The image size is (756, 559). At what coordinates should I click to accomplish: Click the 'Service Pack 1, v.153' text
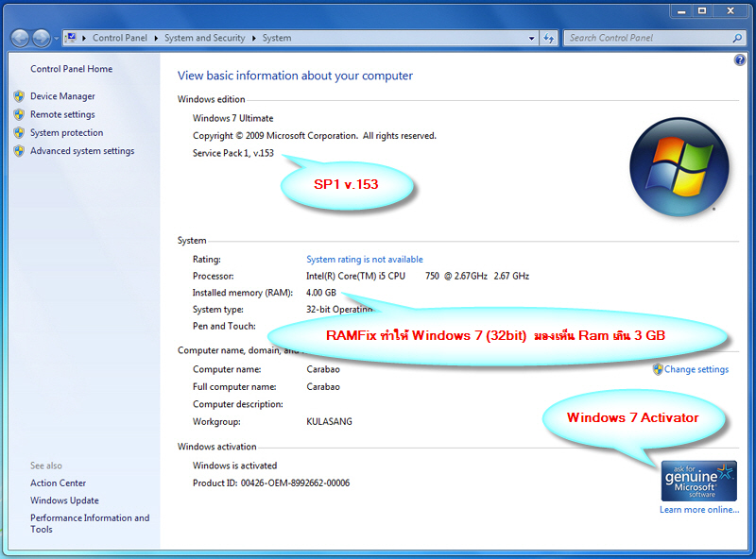[232, 153]
